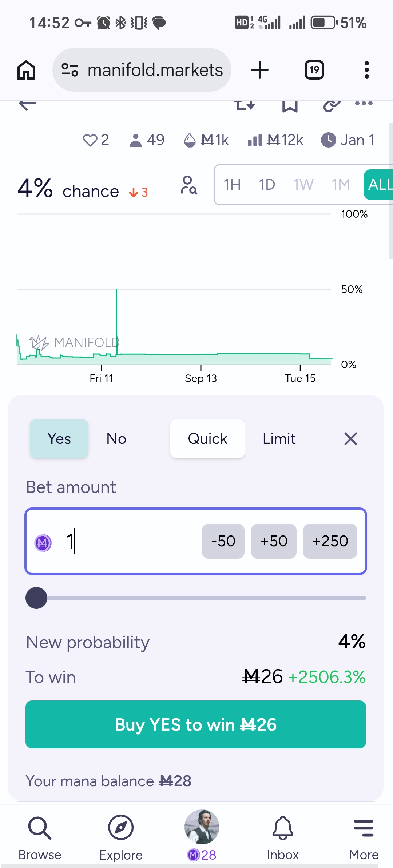Open the tab switcher showing 19

point(314,70)
